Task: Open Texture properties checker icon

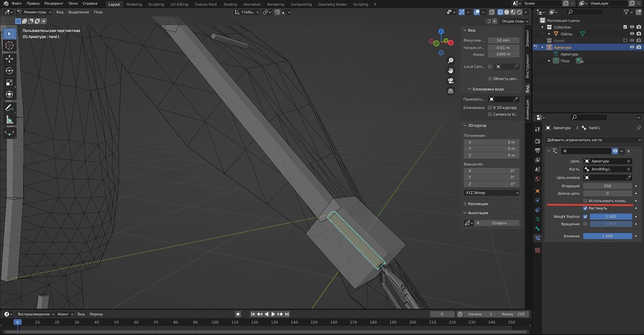Action: (538, 250)
